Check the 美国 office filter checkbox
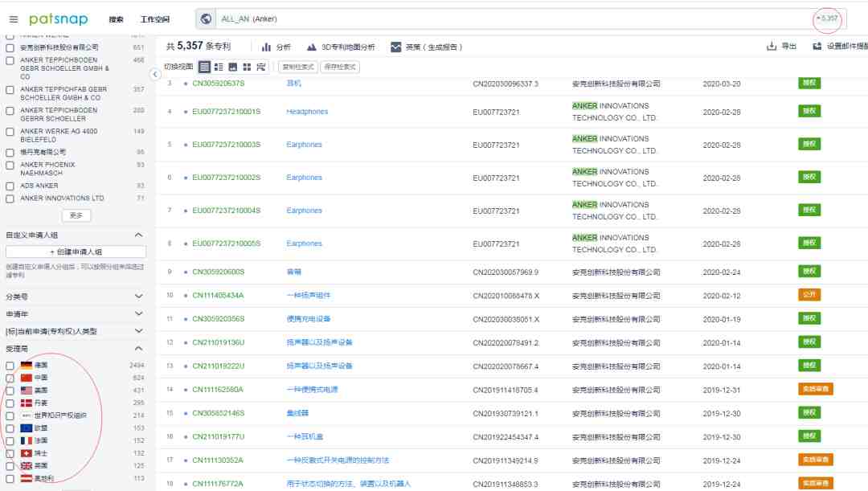Viewport: 868px width, 491px height. (x=10, y=391)
